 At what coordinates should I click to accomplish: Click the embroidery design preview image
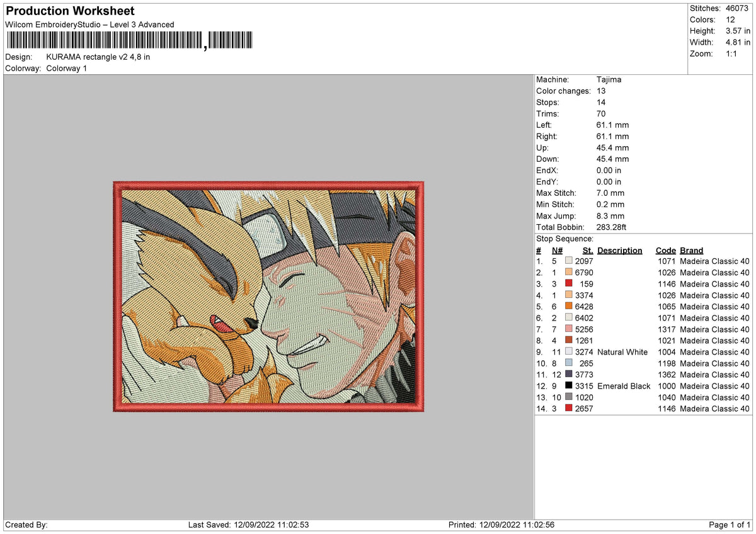click(x=269, y=297)
